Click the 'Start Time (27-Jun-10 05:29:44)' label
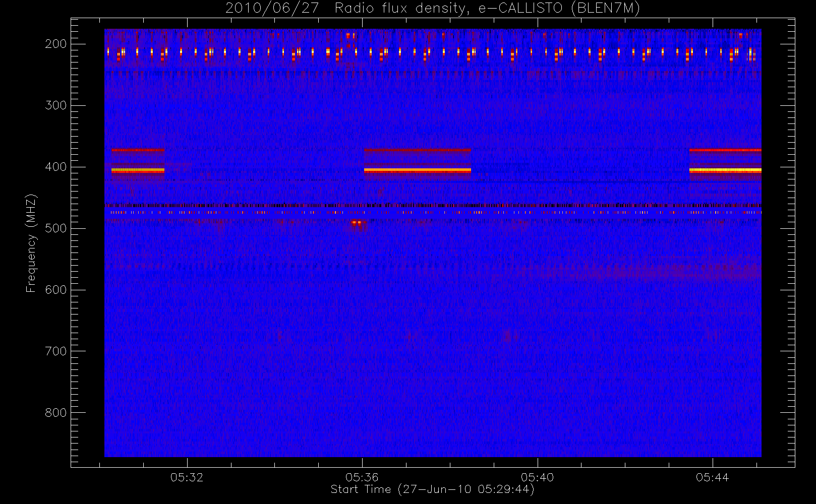Image resolution: width=816 pixels, height=504 pixels. (x=432, y=489)
